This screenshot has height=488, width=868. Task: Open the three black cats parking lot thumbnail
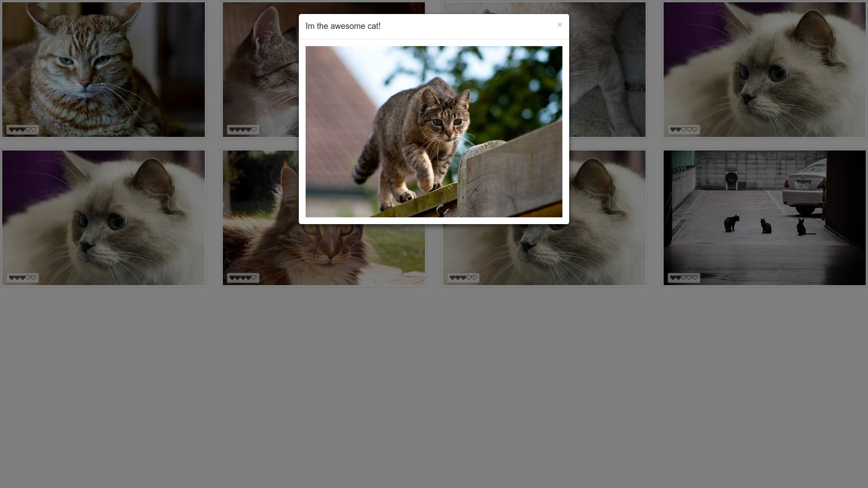coord(764,218)
